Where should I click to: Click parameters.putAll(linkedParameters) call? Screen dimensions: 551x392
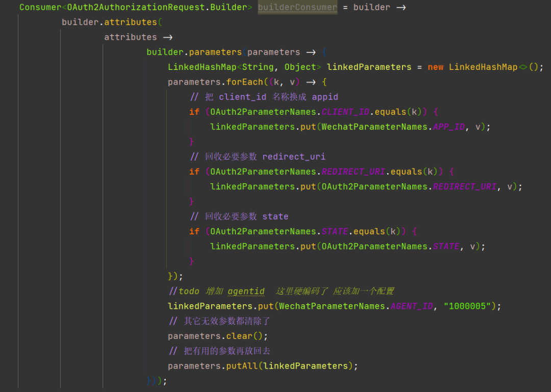(263, 366)
